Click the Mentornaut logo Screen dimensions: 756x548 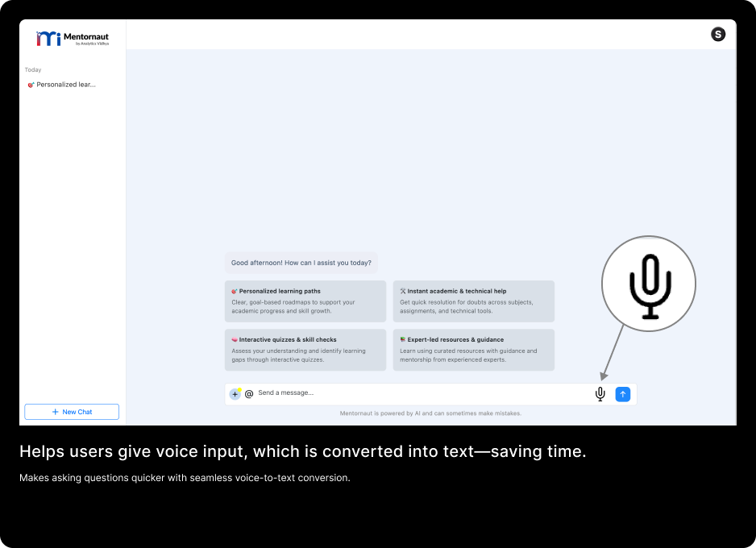click(73, 38)
